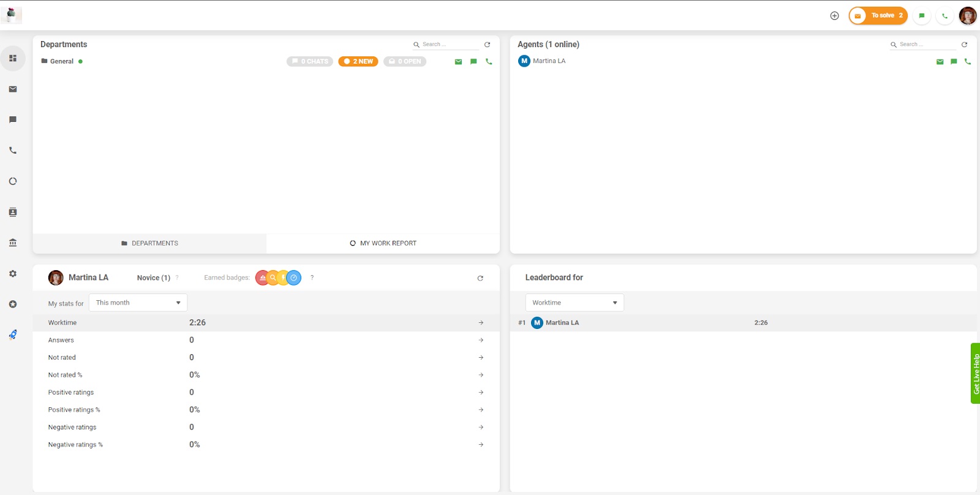The image size is (980, 495).
Task: Open the Tickets mail icon in sidebar
Action: [x=13, y=89]
